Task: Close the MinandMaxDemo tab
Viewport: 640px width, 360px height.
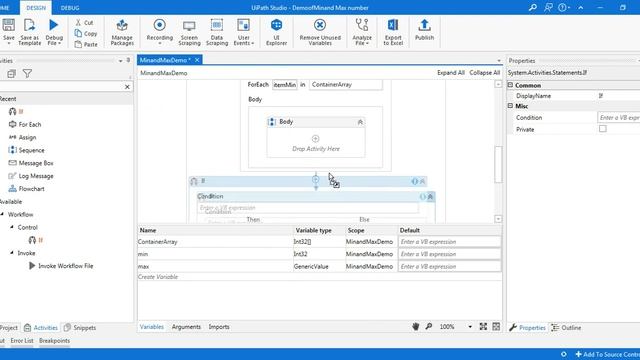Action: click(197, 60)
